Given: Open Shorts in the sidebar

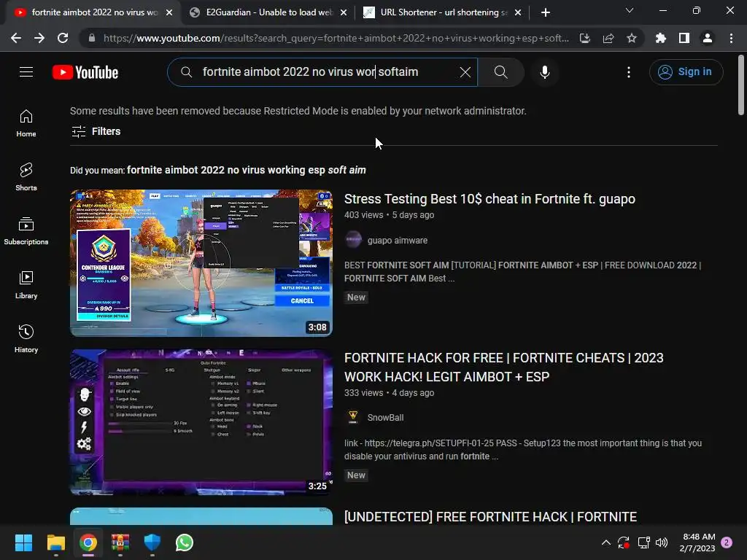Looking at the screenshot, I should tap(26, 176).
